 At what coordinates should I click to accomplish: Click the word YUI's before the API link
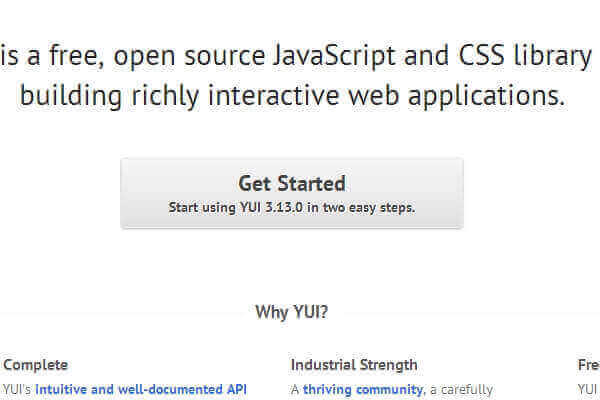[x=18, y=389]
